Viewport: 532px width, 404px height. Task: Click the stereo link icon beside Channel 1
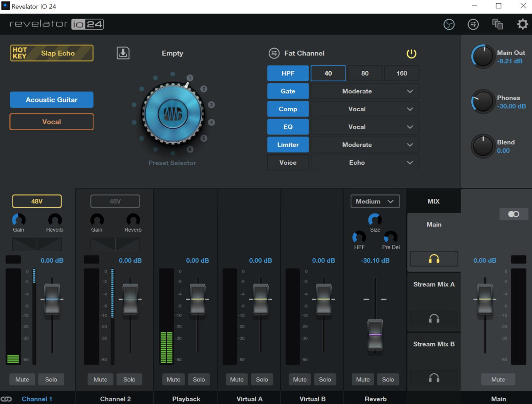point(6,399)
